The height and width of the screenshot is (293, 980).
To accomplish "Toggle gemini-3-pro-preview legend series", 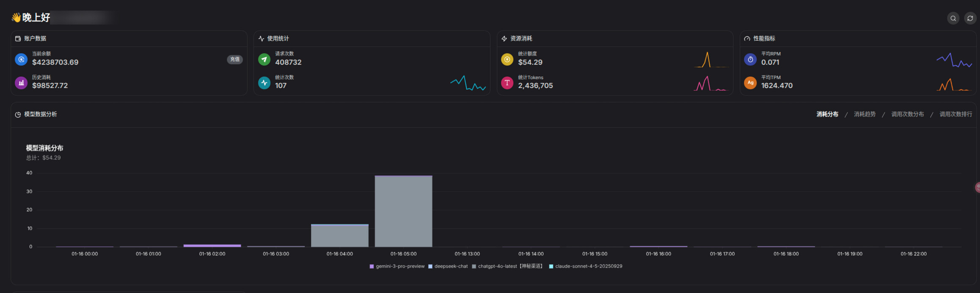I will click(397, 266).
